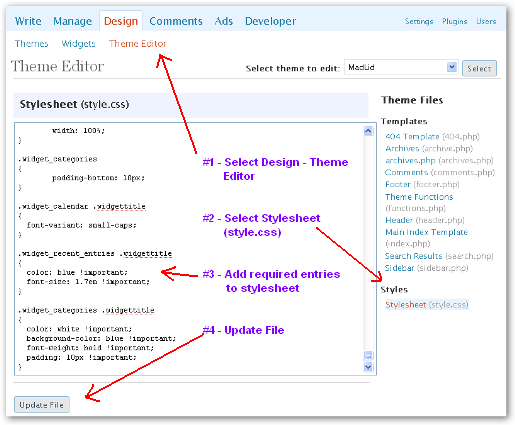Image resolution: width=515 pixels, height=425 pixels.
Task: Switch to the Developer tab
Action: pos(270,21)
